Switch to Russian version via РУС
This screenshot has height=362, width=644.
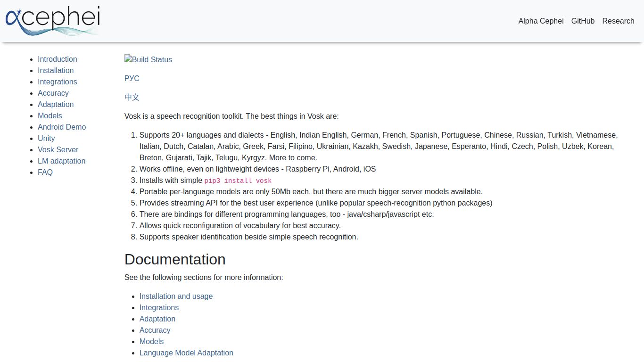132,78
